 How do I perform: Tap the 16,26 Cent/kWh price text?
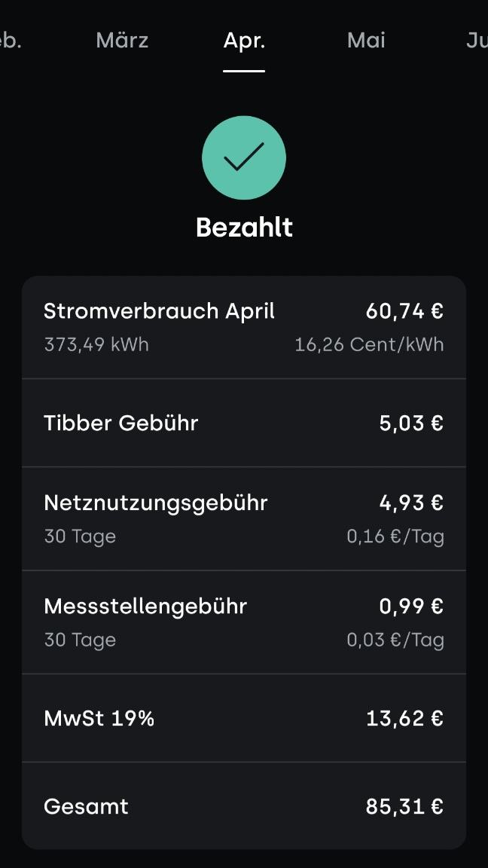click(x=369, y=345)
